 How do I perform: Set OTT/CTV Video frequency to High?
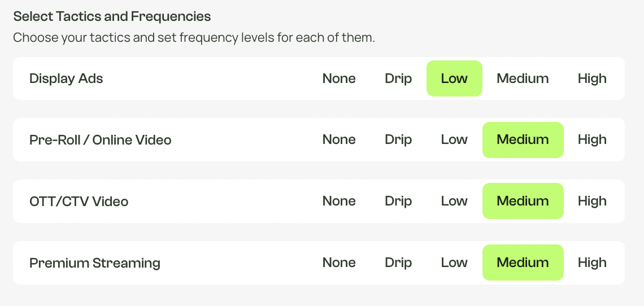[x=592, y=201]
